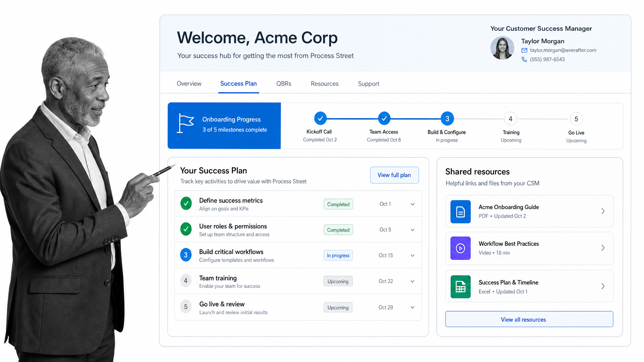Click the Completed badge for Define success metrics
The width and height of the screenshot is (644, 362).
tap(338, 204)
